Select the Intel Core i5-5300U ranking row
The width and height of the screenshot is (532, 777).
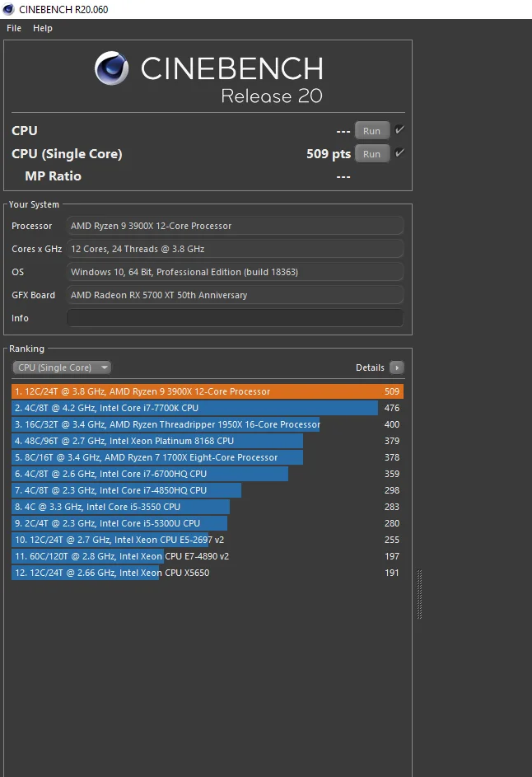(x=208, y=523)
